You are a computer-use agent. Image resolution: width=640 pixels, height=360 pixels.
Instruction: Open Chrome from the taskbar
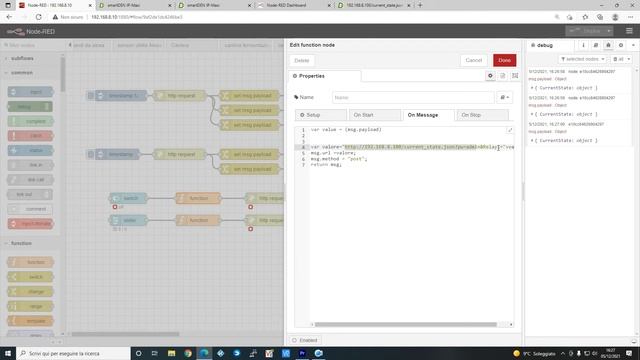point(188,353)
